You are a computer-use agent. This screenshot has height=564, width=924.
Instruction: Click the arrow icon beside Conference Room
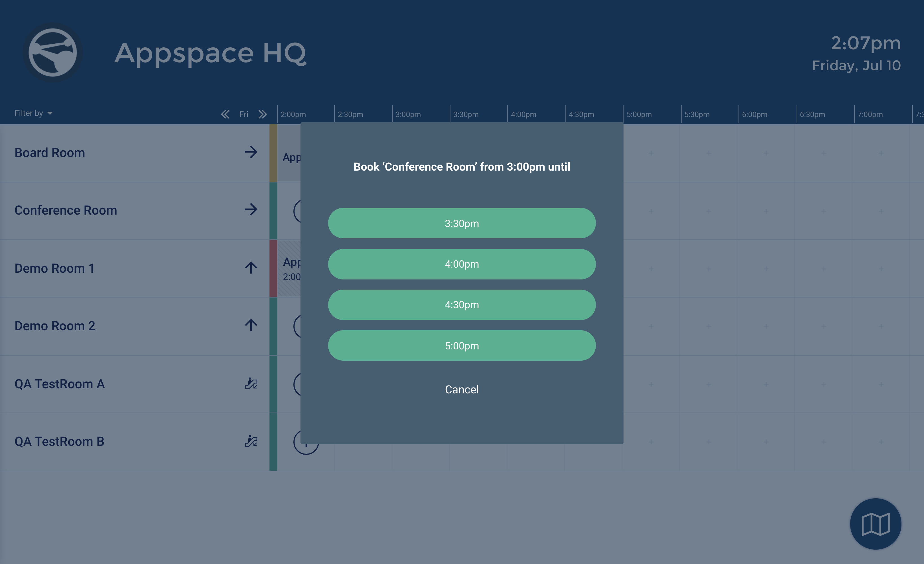[x=251, y=210]
